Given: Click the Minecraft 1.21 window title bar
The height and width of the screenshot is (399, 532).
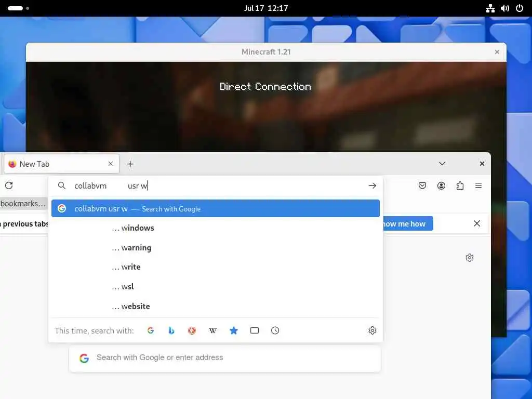Looking at the screenshot, I should pyautogui.click(x=266, y=52).
